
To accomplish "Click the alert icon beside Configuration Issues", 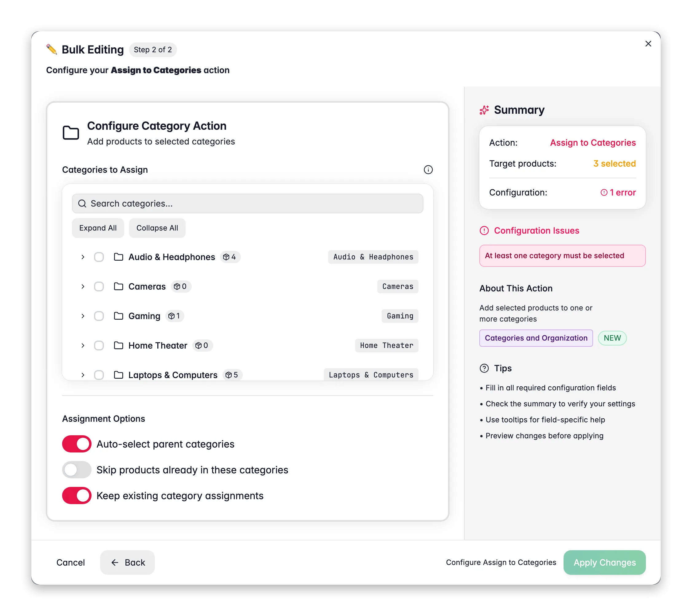I will point(484,231).
